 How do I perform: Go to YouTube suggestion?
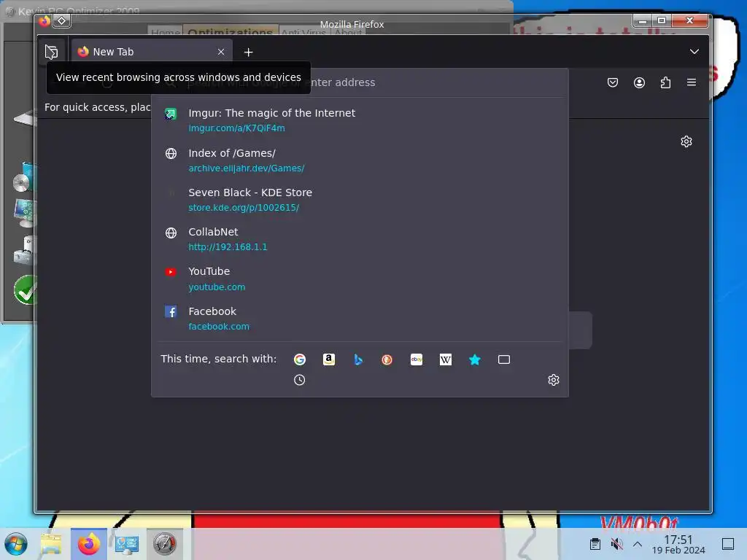[360, 279]
